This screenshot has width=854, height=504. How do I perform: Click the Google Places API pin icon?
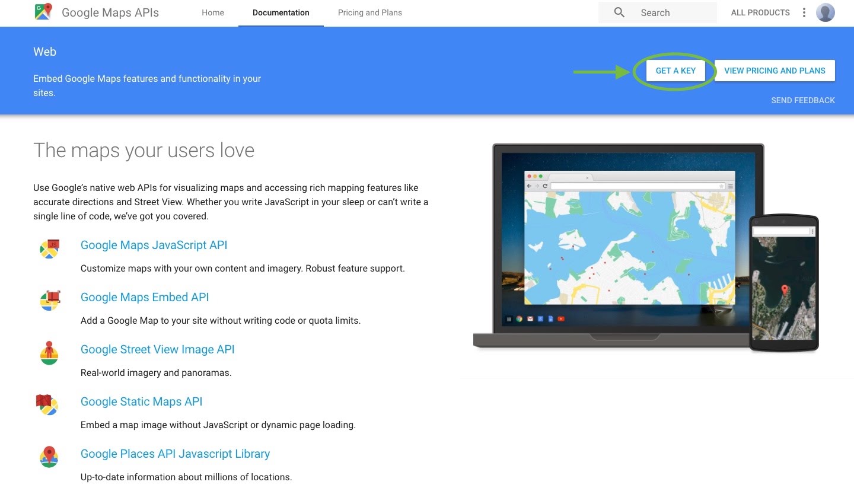pyautogui.click(x=49, y=457)
